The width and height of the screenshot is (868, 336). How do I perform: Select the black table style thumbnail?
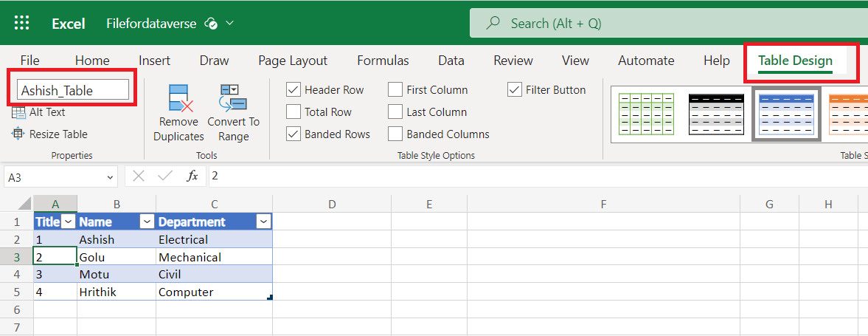[716, 114]
